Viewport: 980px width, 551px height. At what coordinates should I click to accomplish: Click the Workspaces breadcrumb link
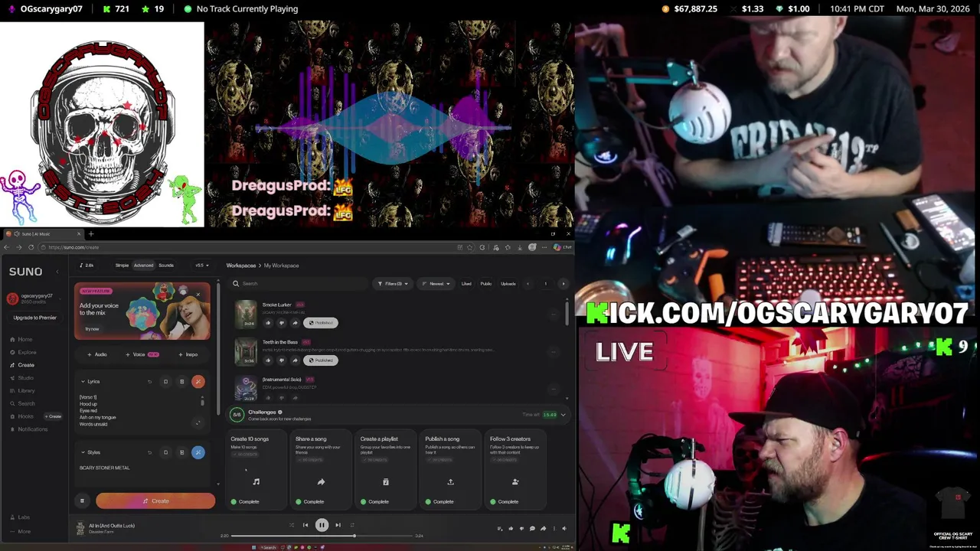(x=241, y=266)
